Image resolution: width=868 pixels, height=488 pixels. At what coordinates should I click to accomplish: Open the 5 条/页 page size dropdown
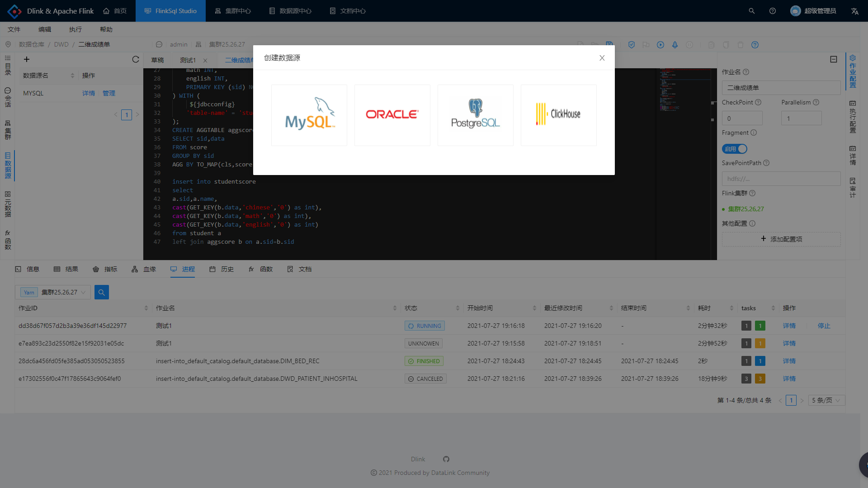coord(826,400)
